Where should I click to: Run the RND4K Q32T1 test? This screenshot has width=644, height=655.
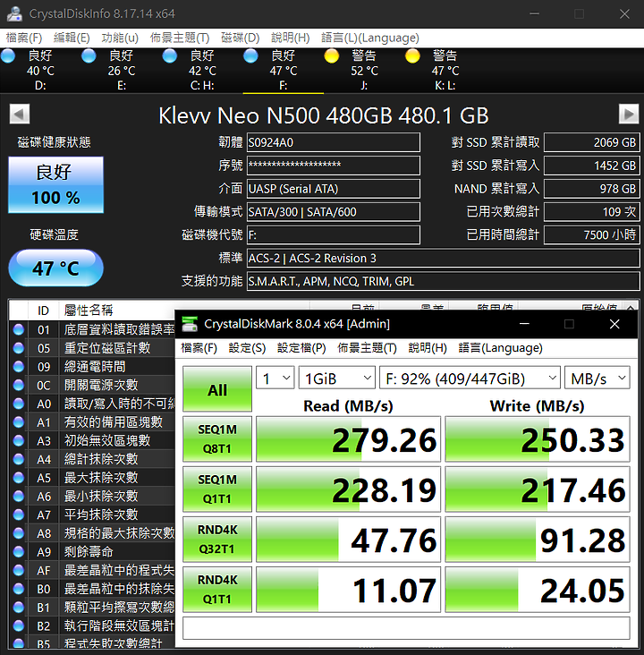point(217,540)
